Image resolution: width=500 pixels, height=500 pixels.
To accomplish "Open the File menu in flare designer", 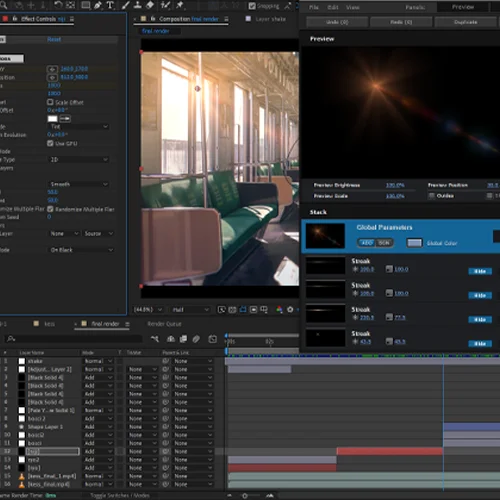I will point(313,7).
